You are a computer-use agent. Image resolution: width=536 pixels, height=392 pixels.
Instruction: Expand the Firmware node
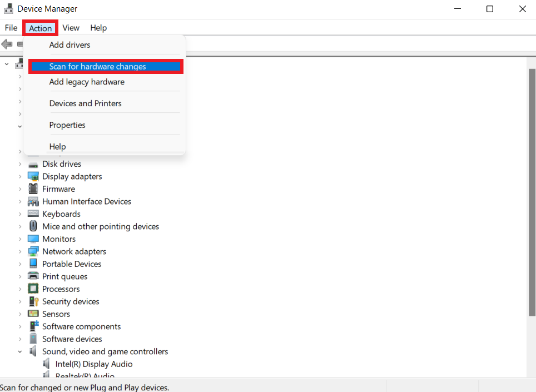[20, 189]
